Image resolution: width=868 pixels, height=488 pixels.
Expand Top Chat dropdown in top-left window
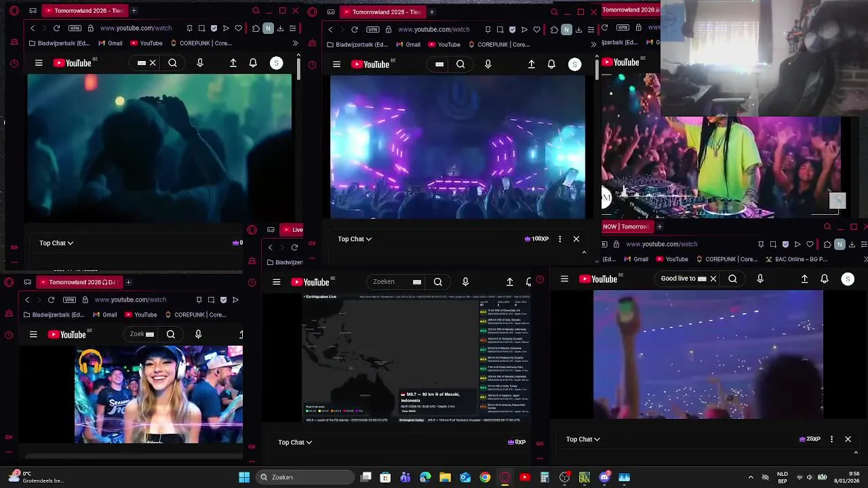(x=56, y=243)
